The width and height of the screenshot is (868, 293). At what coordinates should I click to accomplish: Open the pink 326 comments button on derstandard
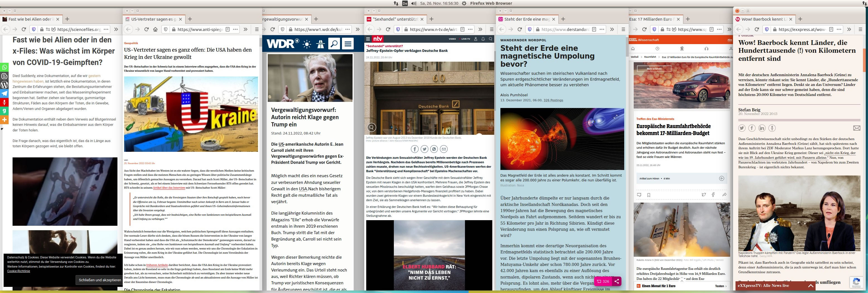coord(602,281)
